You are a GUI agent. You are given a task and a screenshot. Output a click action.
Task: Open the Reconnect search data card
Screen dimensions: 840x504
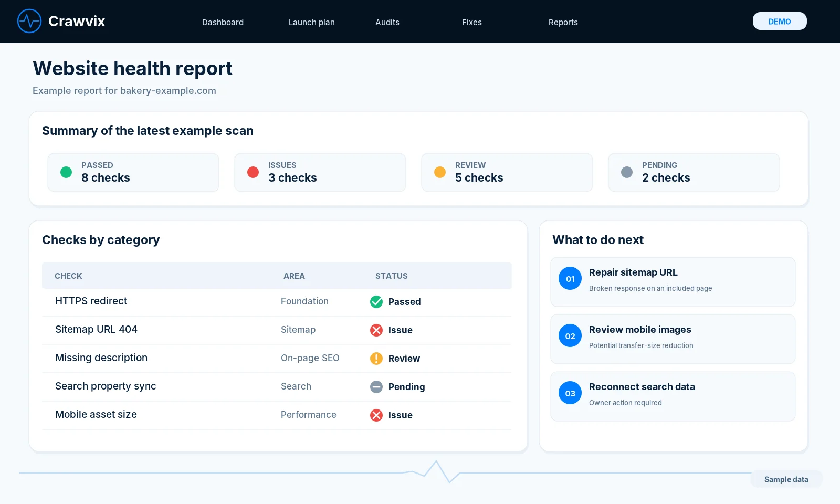point(673,396)
